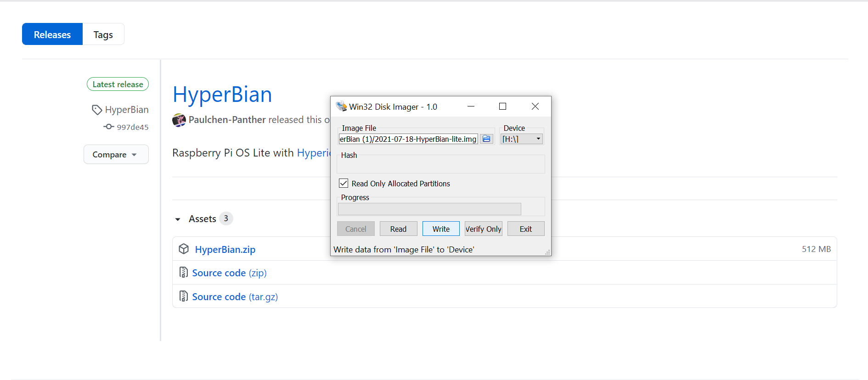Click the folder browse icon for Image File
This screenshot has height=380, width=868.
pos(486,139)
